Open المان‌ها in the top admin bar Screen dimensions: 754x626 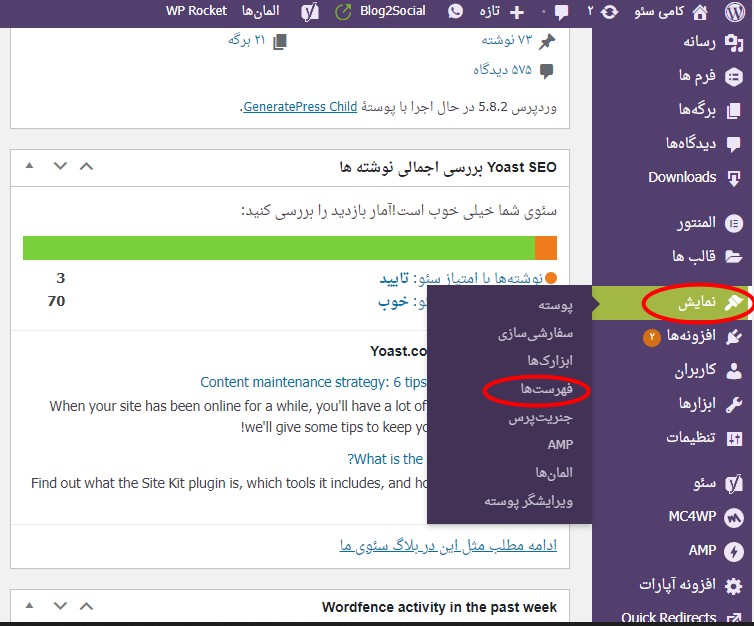(x=261, y=11)
